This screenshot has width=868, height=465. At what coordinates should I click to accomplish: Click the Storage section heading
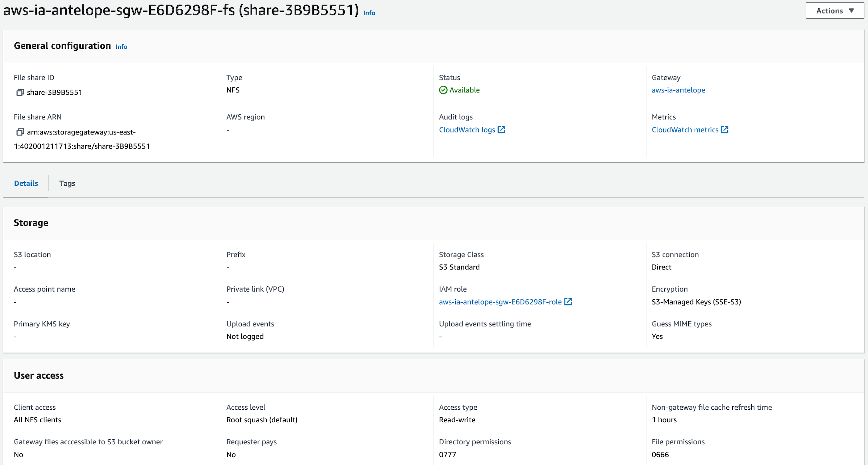[31, 222]
